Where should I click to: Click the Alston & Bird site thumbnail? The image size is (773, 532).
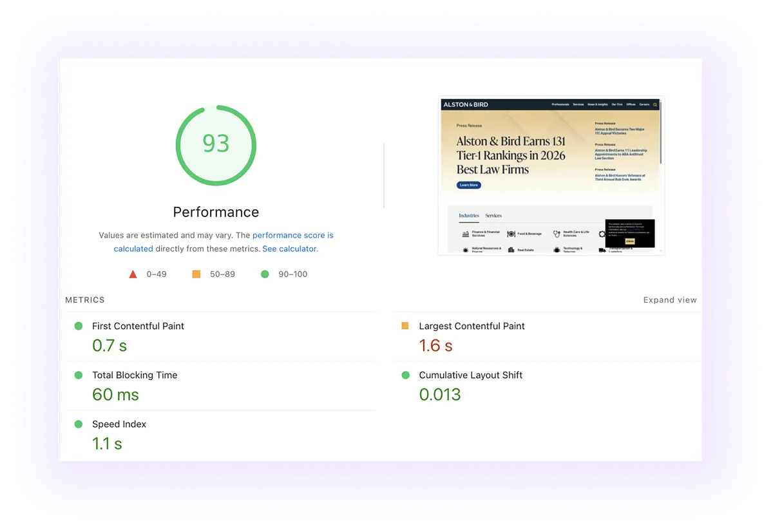[551, 175]
